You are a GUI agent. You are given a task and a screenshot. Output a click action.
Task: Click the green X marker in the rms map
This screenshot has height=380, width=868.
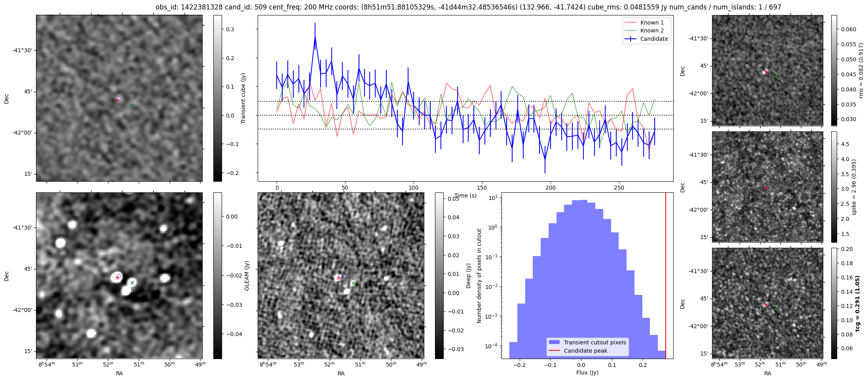click(x=776, y=75)
